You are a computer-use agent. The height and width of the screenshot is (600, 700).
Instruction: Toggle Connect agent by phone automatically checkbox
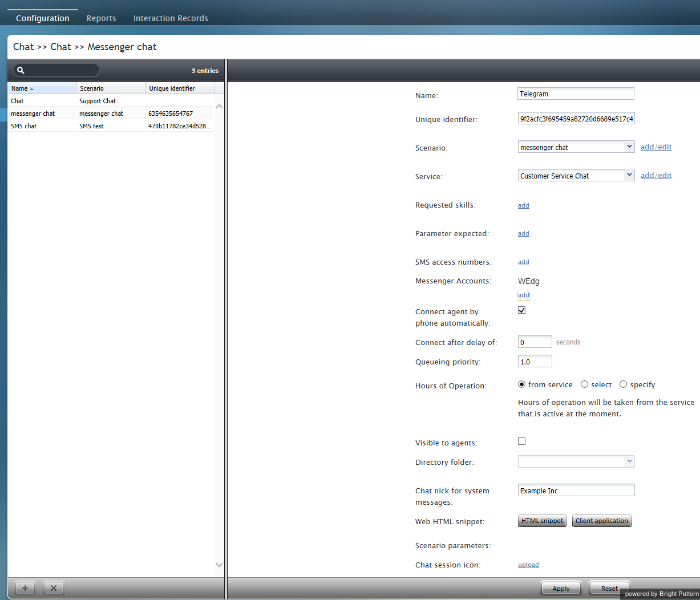pyautogui.click(x=521, y=310)
